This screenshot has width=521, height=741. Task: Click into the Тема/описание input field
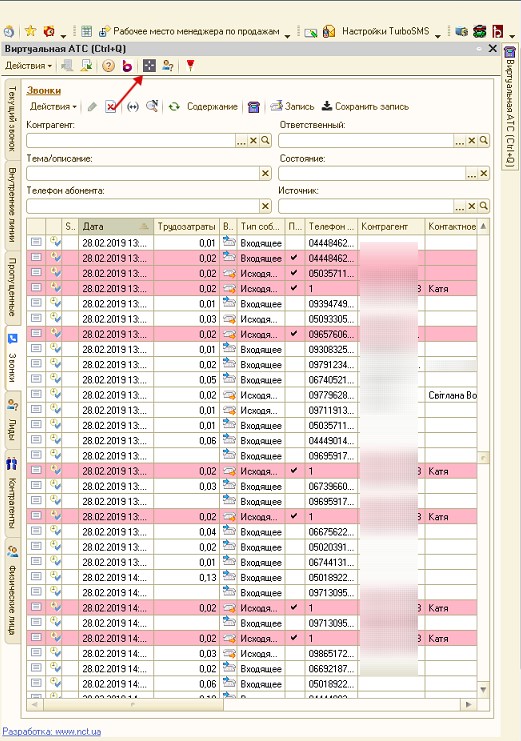pos(143,173)
